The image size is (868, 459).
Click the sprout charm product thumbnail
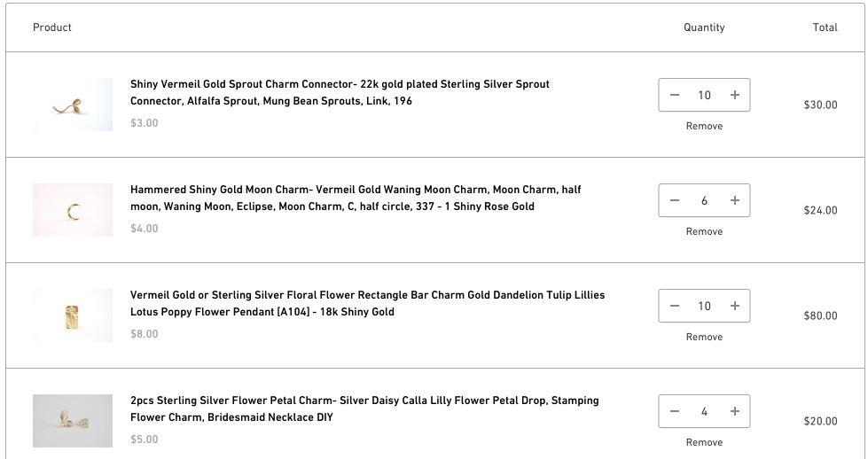73,105
